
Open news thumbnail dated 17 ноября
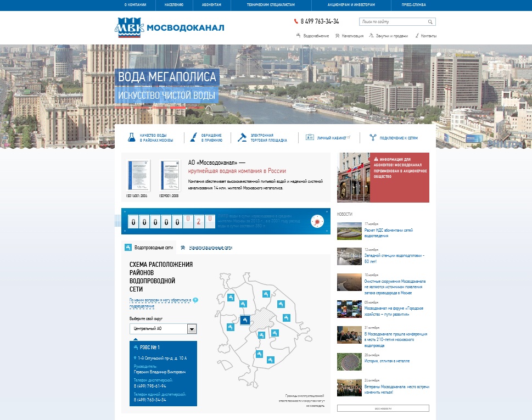(x=349, y=231)
